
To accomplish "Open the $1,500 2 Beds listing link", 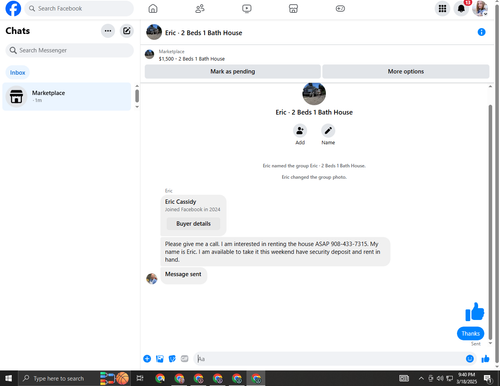I will tap(192, 59).
